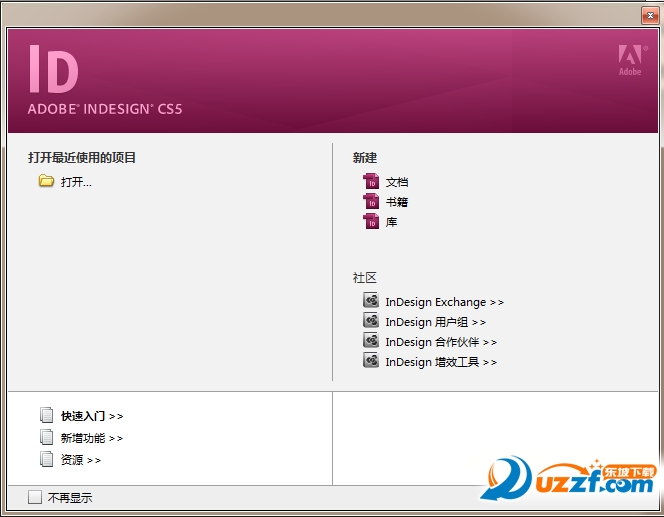Close the welcome dialog window
This screenshot has height=517, width=664.
(x=650, y=16)
